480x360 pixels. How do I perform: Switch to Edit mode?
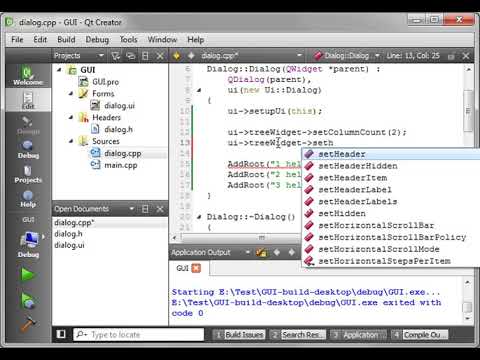click(x=28, y=100)
